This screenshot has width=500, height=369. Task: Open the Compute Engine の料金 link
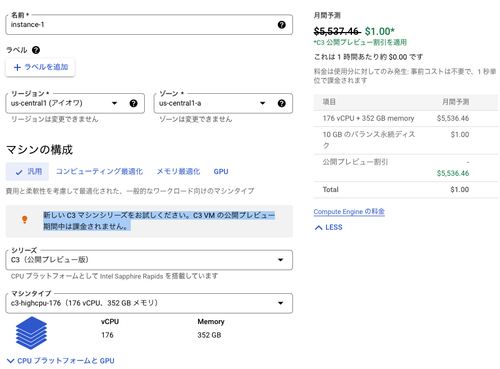click(x=349, y=212)
